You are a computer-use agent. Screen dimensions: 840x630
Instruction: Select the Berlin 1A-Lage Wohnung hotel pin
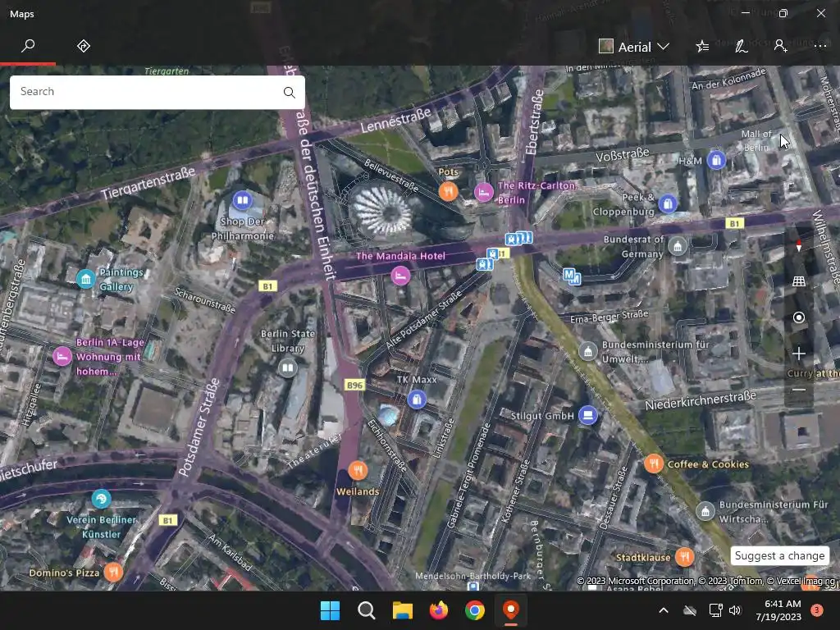62,356
